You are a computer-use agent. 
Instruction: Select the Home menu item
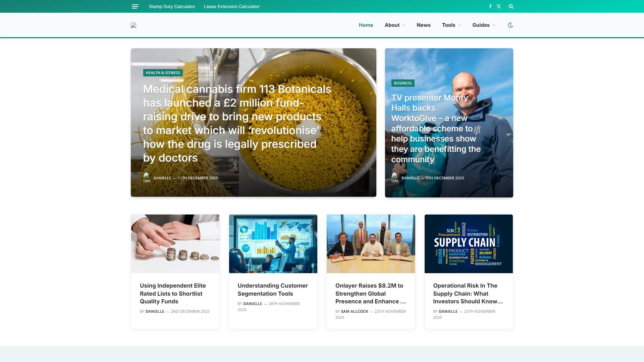(x=366, y=25)
